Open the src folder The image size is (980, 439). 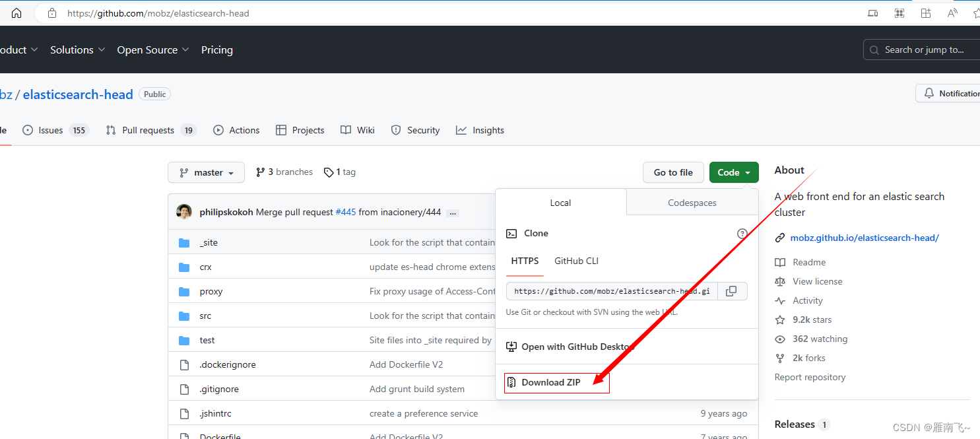[x=205, y=316]
